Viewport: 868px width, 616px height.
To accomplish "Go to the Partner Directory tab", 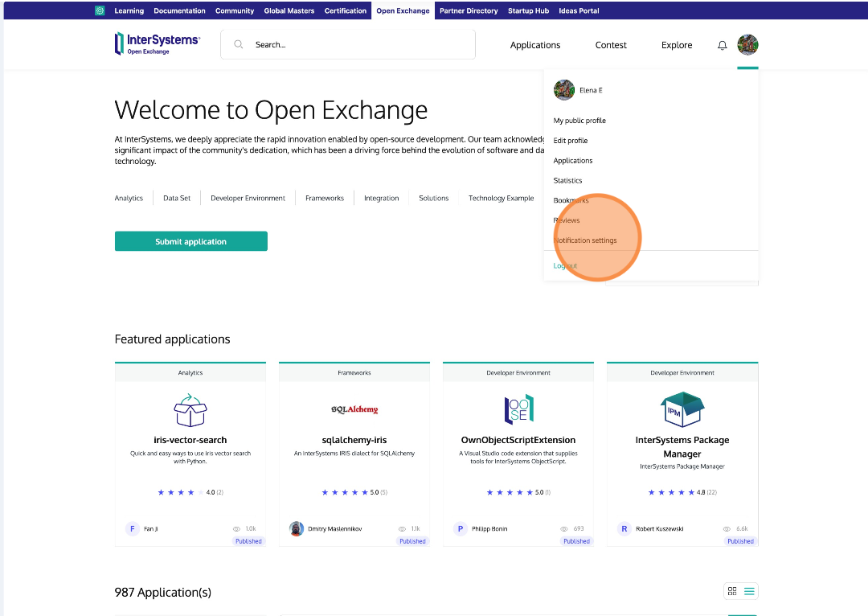I will 469,10.
